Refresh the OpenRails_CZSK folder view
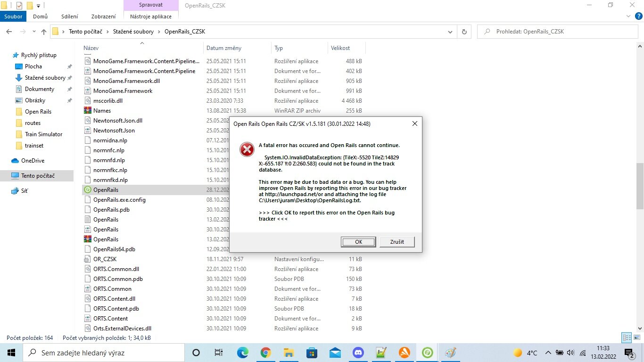The width and height of the screenshot is (644, 362). 464,32
